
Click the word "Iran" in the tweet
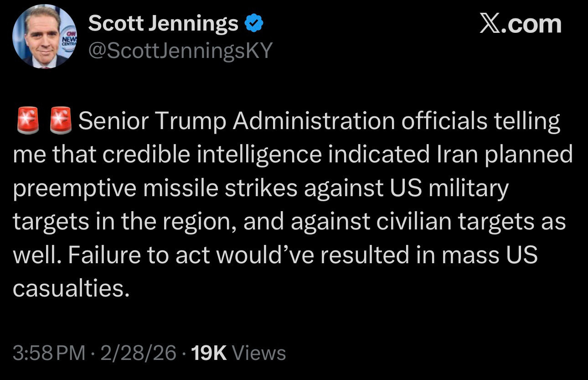[454, 155]
